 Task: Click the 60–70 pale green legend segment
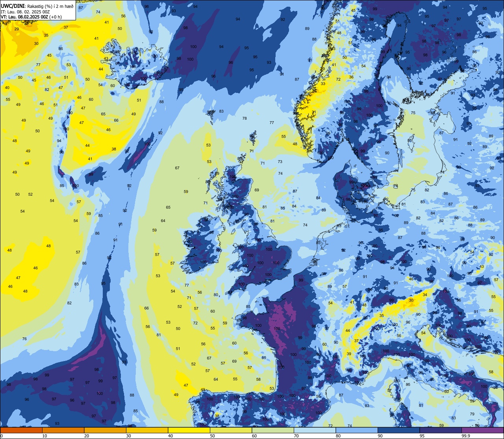[x=273, y=430]
